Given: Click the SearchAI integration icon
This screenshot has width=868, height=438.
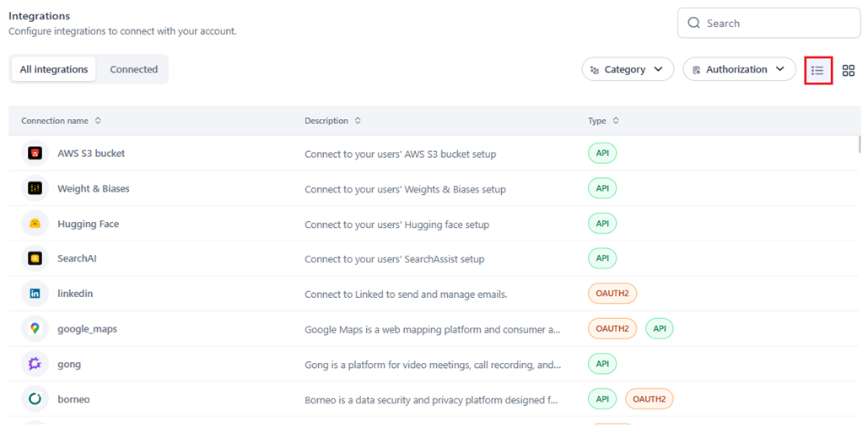Looking at the screenshot, I should 35,258.
